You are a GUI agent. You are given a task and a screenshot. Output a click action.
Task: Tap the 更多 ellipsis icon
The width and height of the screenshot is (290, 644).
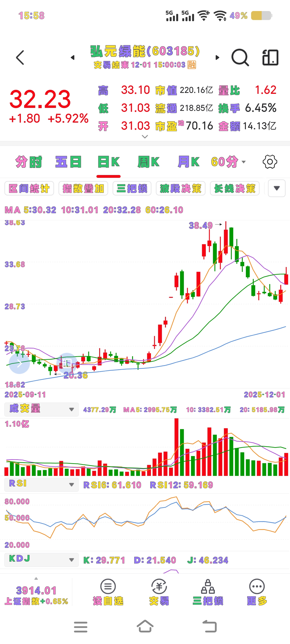(257, 586)
